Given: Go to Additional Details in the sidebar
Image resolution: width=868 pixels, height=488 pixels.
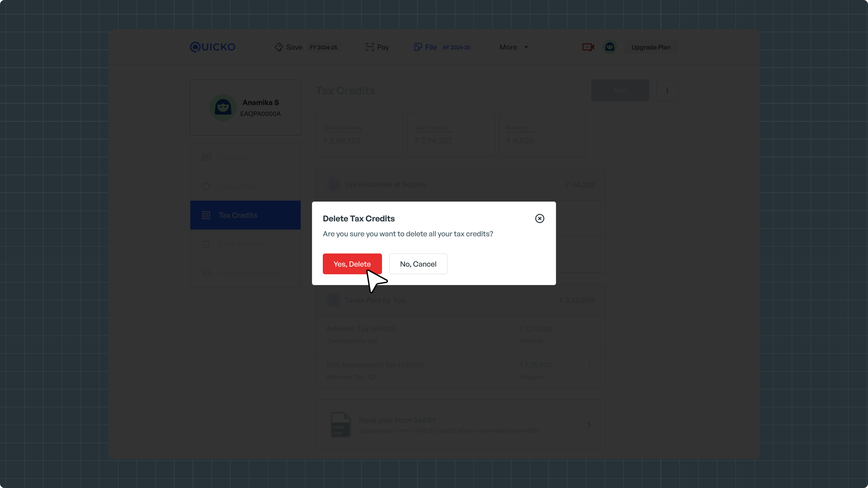Looking at the screenshot, I should pyautogui.click(x=245, y=273).
